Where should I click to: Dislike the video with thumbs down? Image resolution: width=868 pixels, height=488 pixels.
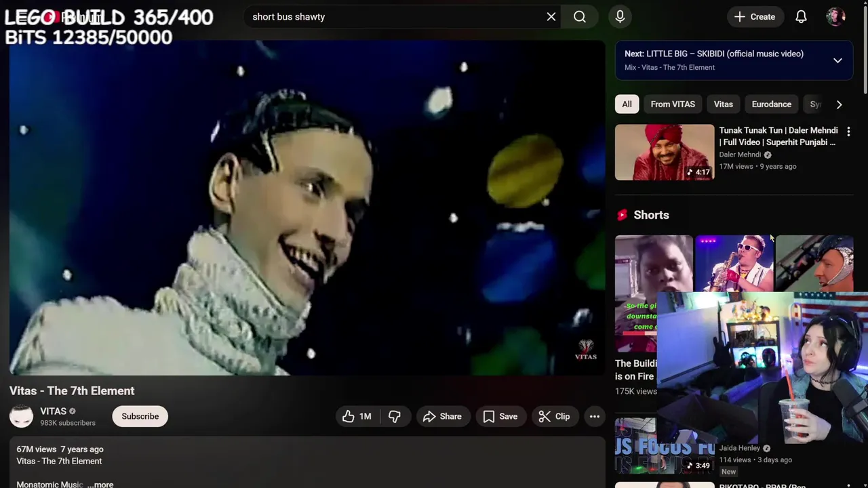click(x=395, y=416)
